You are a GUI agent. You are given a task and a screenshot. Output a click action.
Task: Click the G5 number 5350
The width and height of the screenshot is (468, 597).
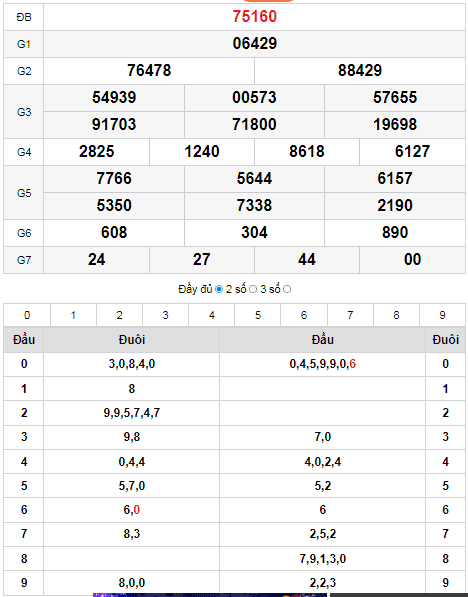[114, 206]
